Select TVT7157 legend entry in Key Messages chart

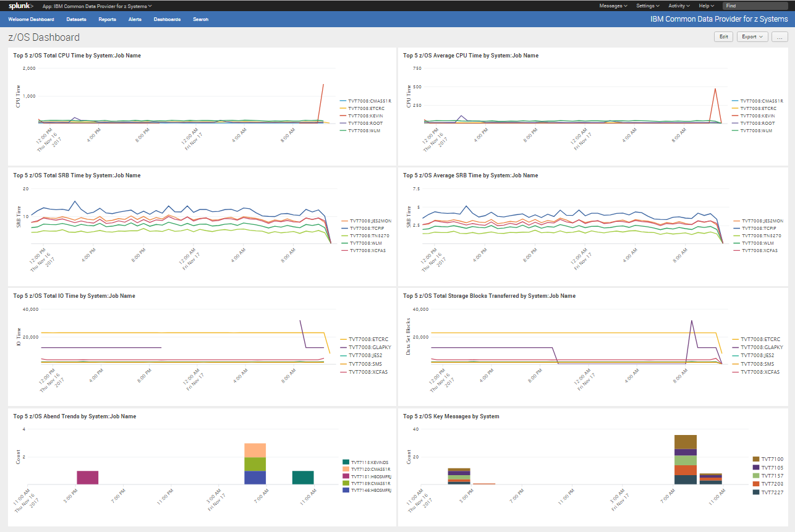click(768, 476)
